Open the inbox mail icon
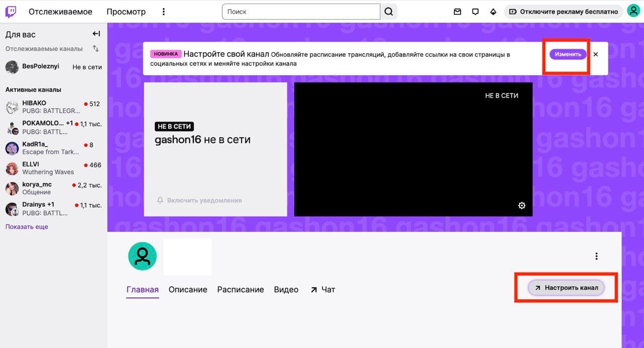This screenshot has width=644, height=348. 457,12
